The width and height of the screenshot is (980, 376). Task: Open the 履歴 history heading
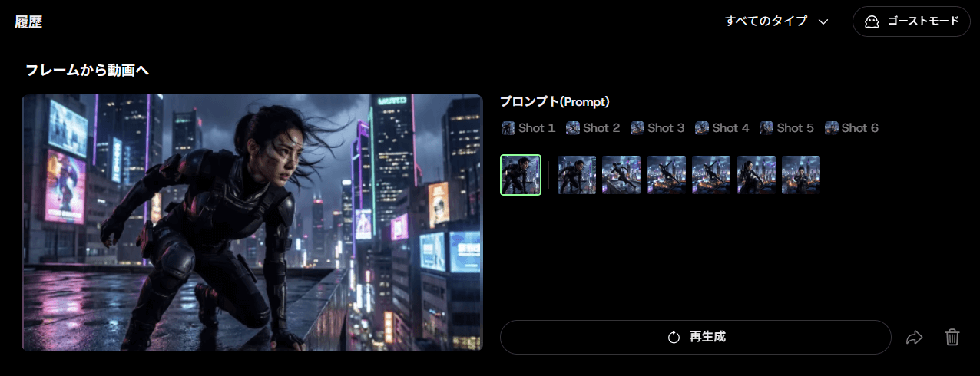click(28, 22)
